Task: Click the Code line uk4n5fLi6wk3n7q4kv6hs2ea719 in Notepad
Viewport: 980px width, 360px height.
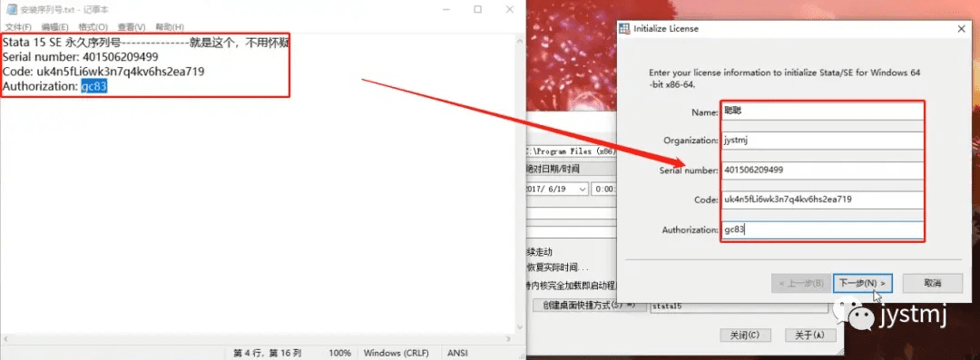Action: pos(103,72)
